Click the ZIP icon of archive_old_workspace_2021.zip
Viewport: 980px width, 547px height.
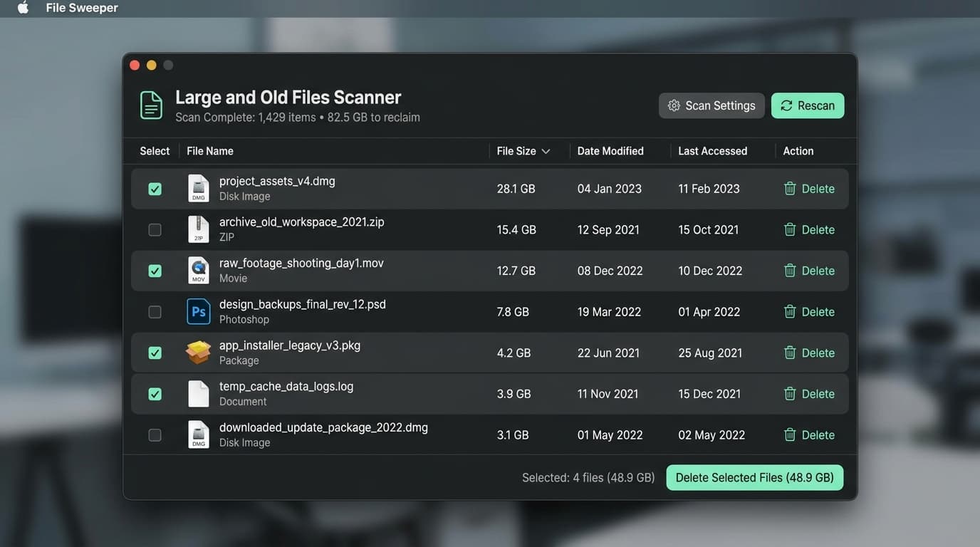199,229
